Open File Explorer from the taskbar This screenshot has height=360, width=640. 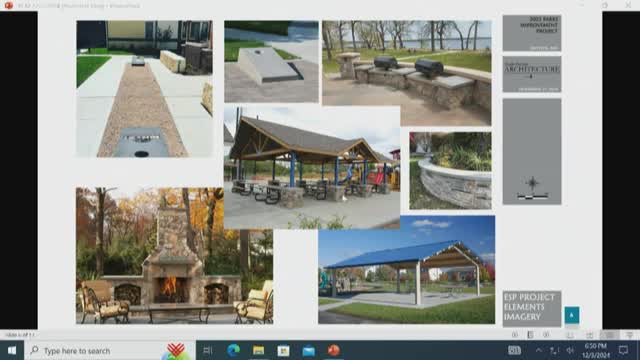point(258,350)
